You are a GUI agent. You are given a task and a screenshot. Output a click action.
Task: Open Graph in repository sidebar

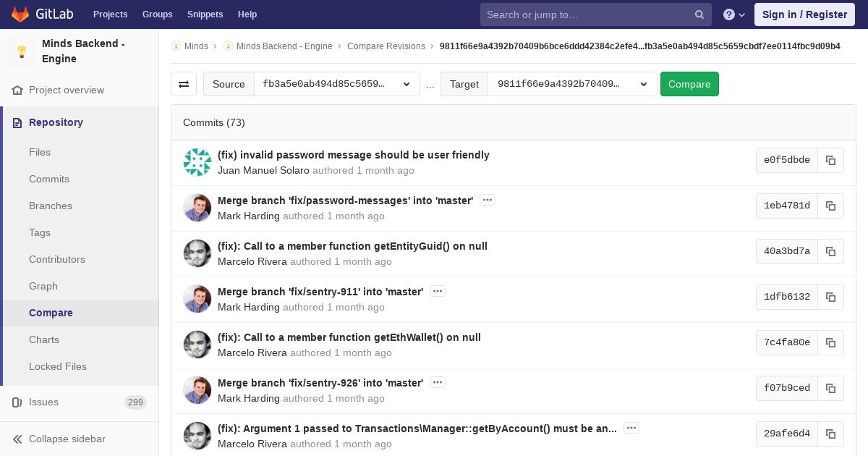[x=43, y=286]
